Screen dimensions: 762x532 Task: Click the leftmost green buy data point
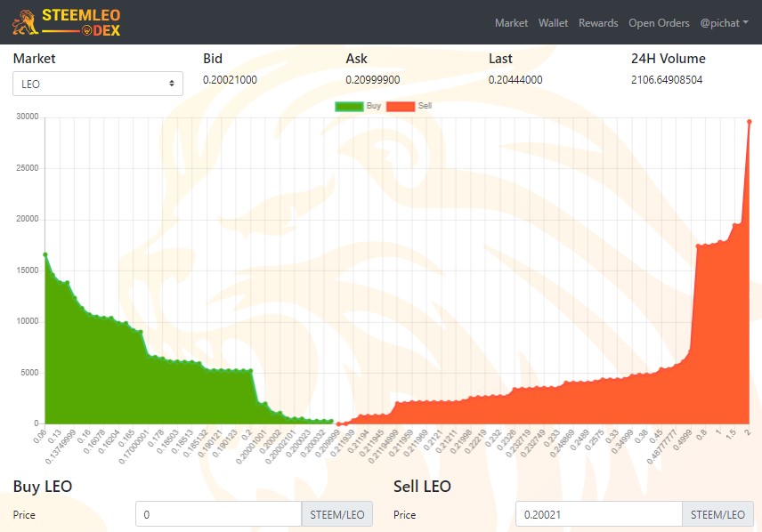(x=45, y=254)
